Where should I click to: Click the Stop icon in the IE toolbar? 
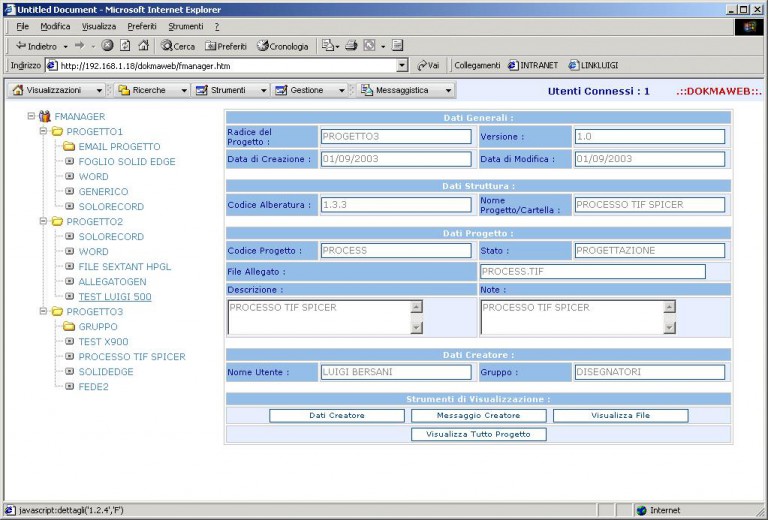tap(107, 46)
